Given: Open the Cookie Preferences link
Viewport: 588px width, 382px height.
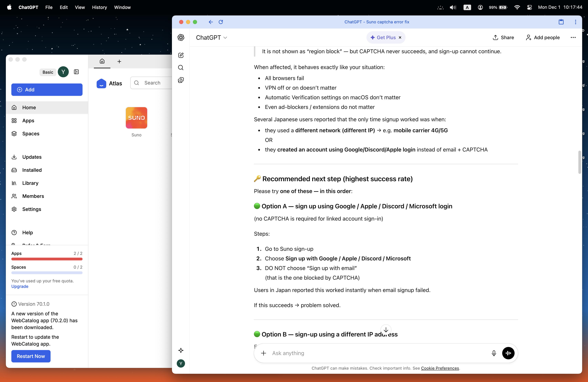Looking at the screenshot, I should click(x=440, y=368).
